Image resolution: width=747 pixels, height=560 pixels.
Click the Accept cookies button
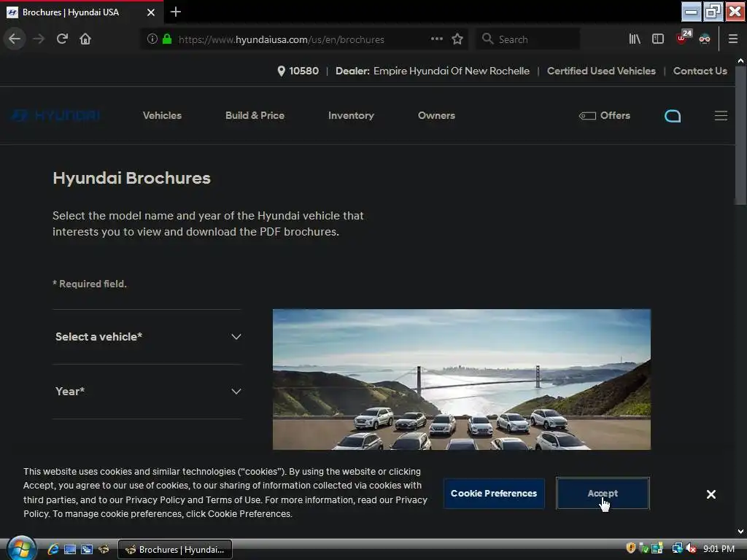(x=603, y=494)
